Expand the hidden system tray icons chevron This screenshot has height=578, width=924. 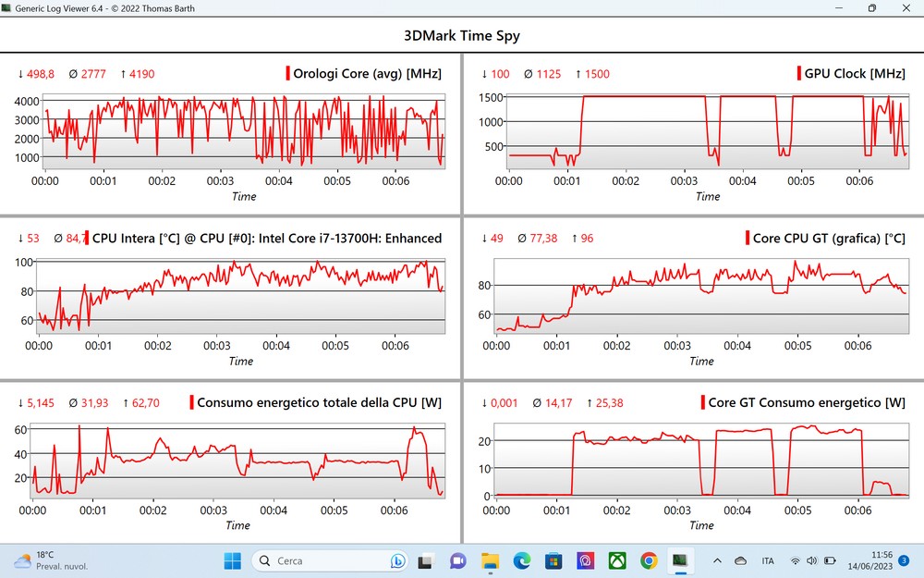(x=717, y=560)
